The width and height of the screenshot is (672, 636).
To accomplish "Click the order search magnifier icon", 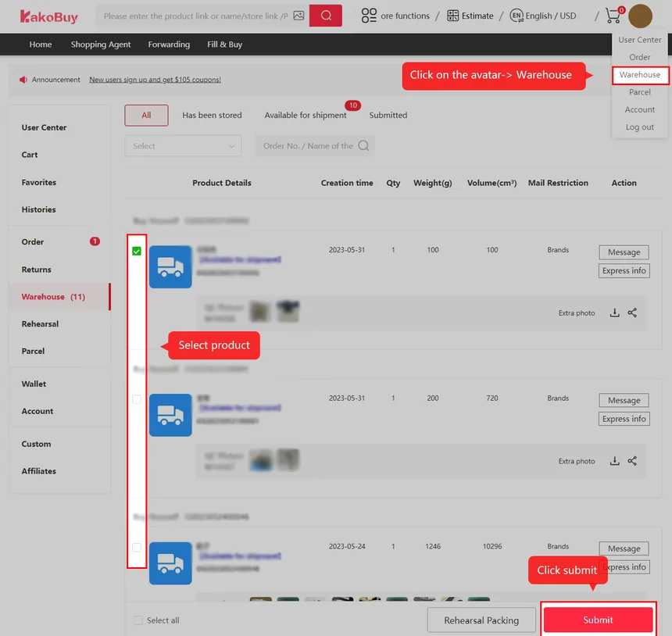I will (363, 145).
